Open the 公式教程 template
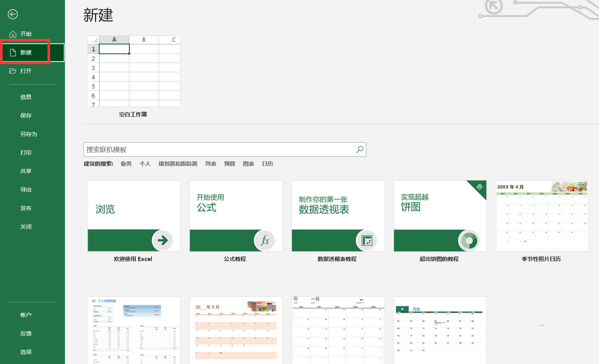Viewport: 599px width, 364px height. tap(236, 216)
